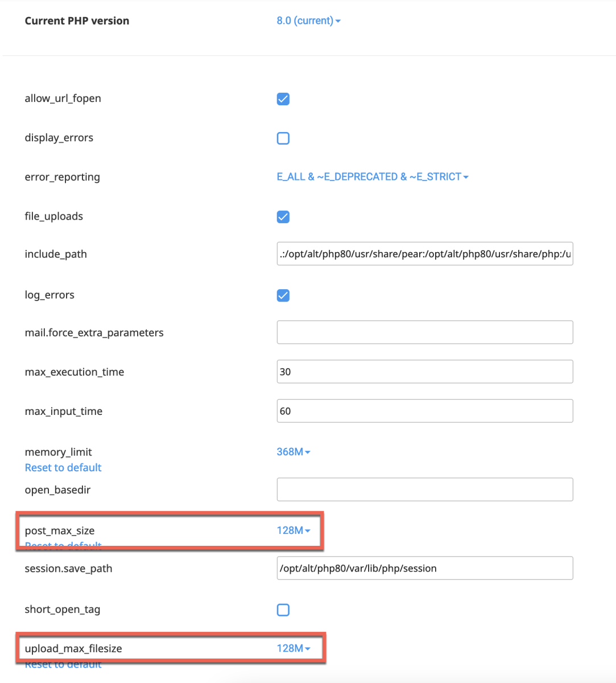
Task: Uncheck the allow_url_fopen checkbox
Action: (283, 99)
